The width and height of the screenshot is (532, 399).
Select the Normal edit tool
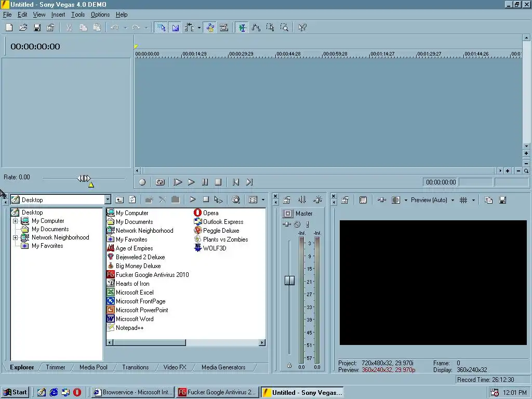tap(242, 28)
